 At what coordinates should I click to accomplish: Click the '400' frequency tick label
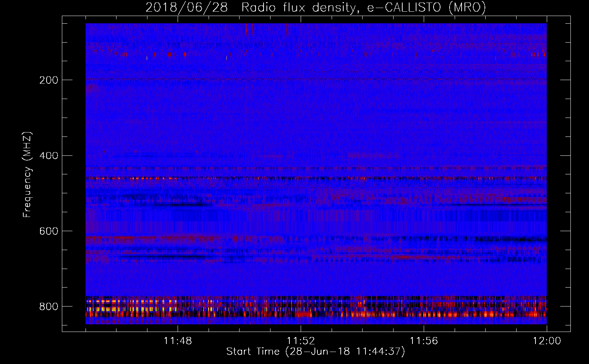[48, 156]
